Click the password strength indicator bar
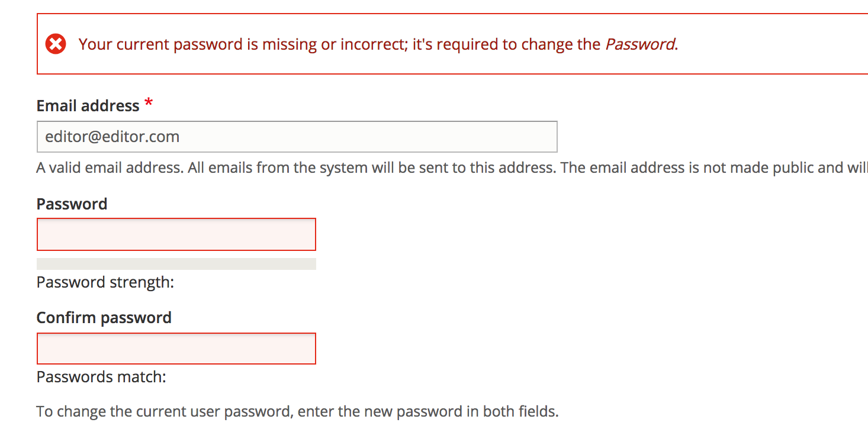The image size is (868, 432). (x=176, y=264)
